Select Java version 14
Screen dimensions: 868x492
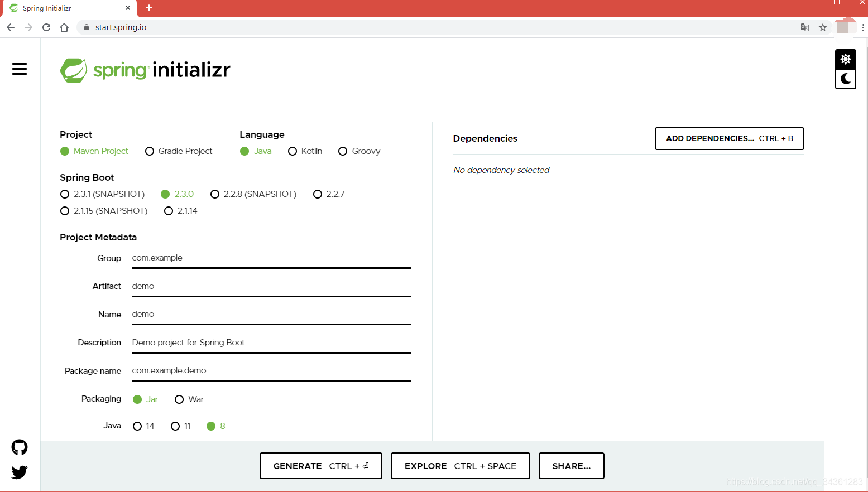pos(143,426)
